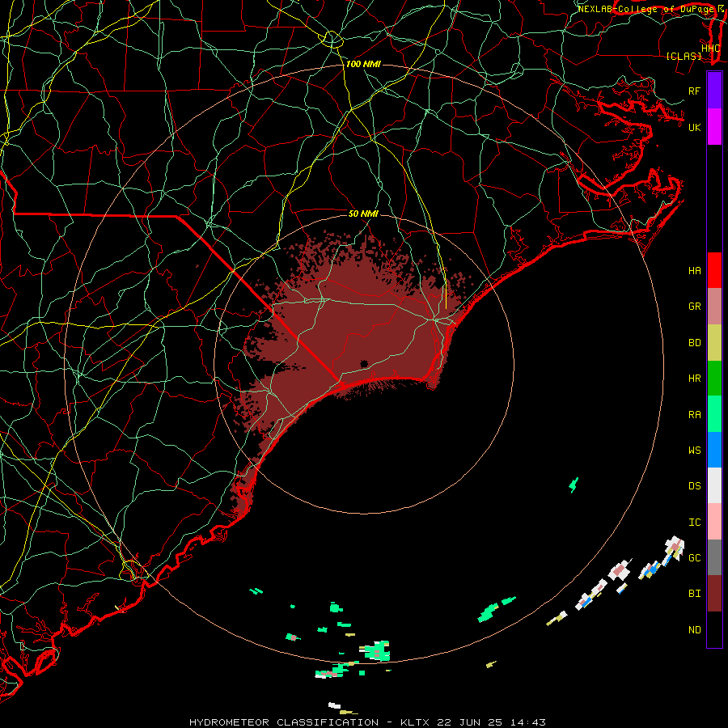The width and height of the screenshot is (728, 728).
Task: Click the DS legend label
Action: tap(695, 486)
